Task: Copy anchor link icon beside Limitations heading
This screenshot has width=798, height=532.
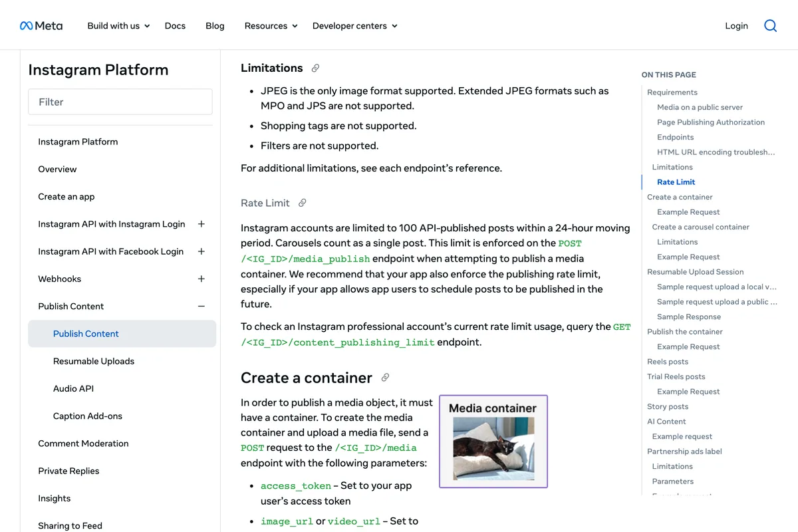Action: [x=316, y=68]
